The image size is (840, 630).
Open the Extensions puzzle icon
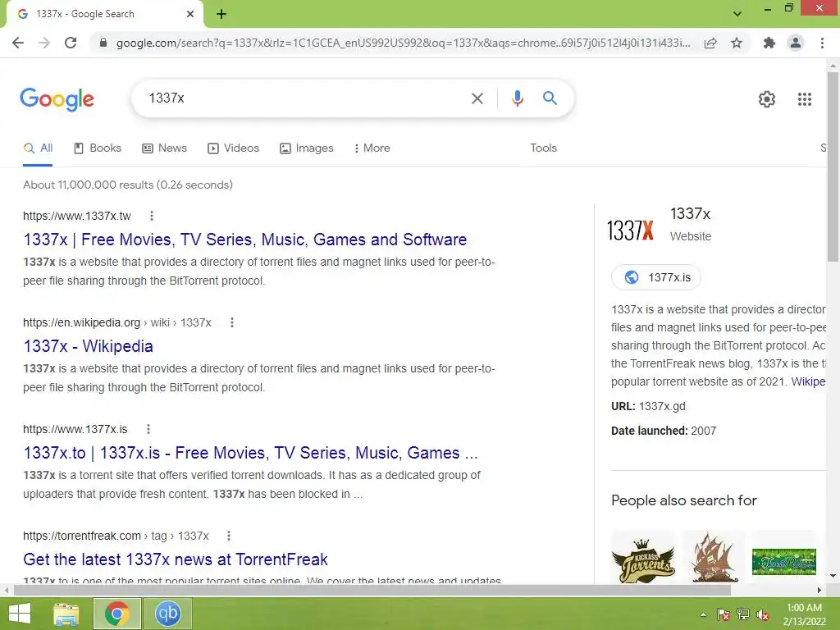769,43
